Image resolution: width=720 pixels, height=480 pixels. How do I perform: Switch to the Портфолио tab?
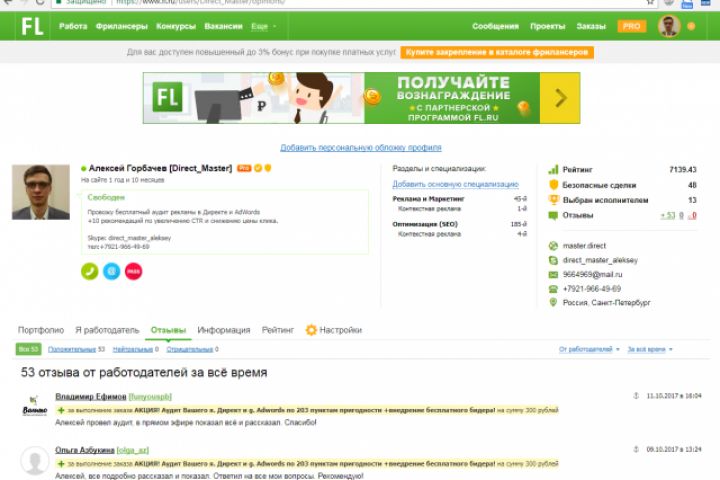[41, 330]
